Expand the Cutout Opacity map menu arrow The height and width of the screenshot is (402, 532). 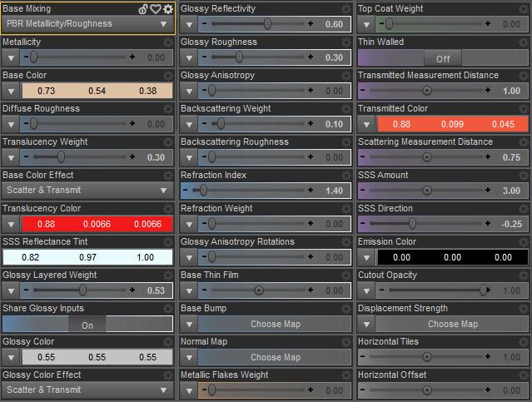tap(366, 290)
